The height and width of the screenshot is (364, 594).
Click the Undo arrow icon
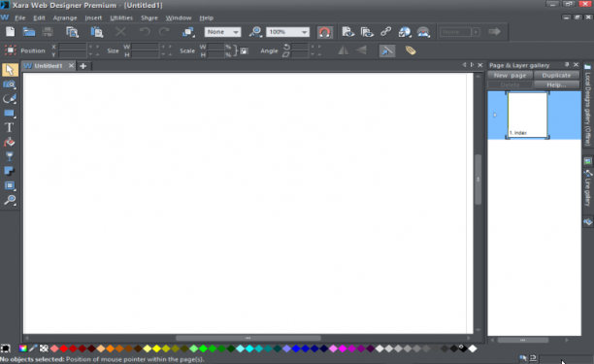click(145, 32)
